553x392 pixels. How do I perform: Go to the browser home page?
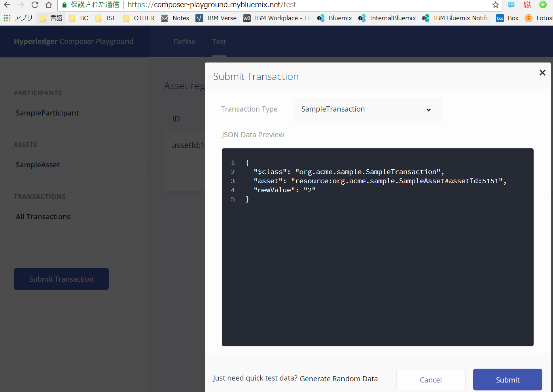coord(49,5)
